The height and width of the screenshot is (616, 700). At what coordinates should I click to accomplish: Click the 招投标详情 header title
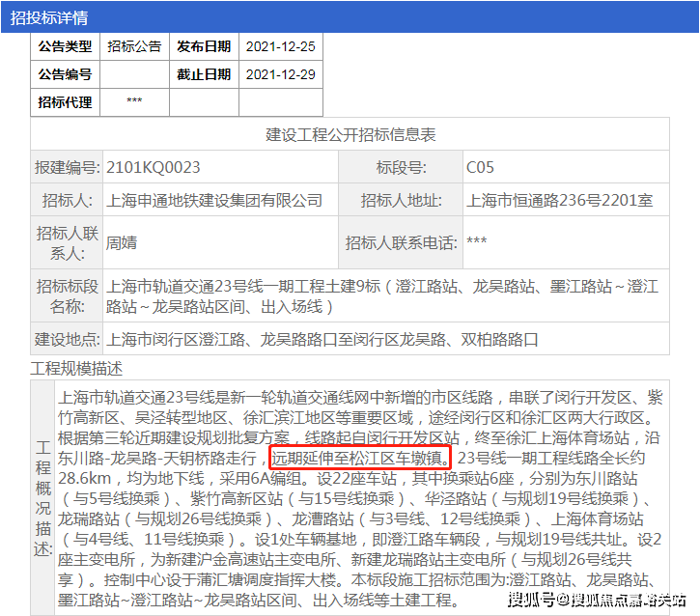pyautogui.click(x=48, y=17)
